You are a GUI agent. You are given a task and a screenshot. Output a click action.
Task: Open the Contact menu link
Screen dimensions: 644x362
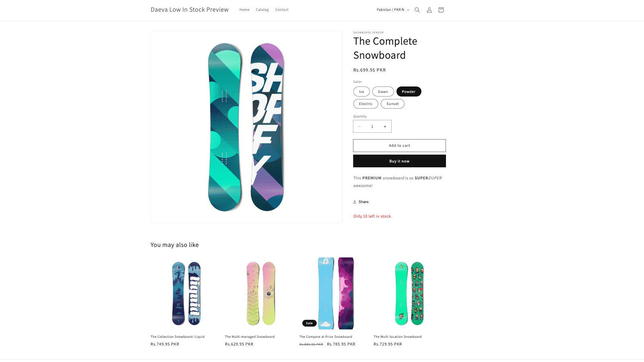click(x=282, y=10)
